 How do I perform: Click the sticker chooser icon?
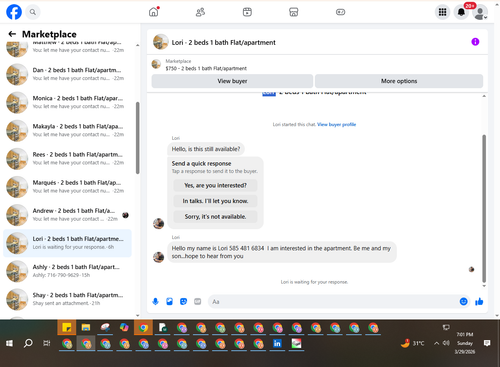[x=183, y=302]
